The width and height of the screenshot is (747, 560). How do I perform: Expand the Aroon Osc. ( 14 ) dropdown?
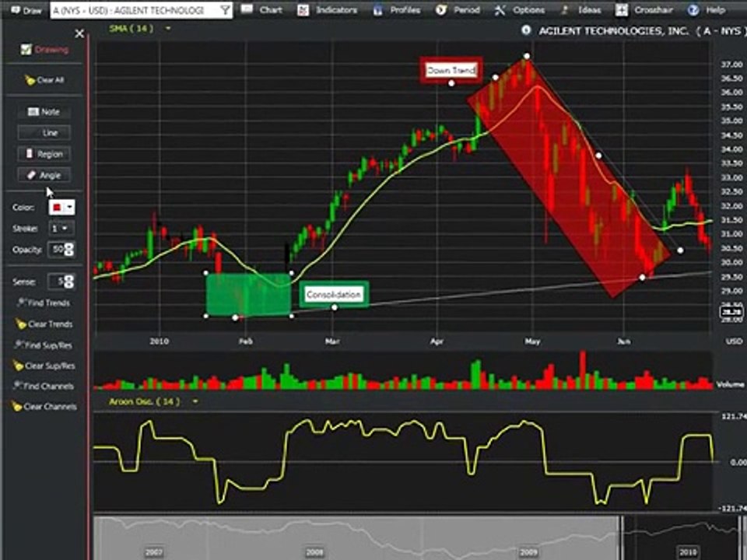(195, 402)
